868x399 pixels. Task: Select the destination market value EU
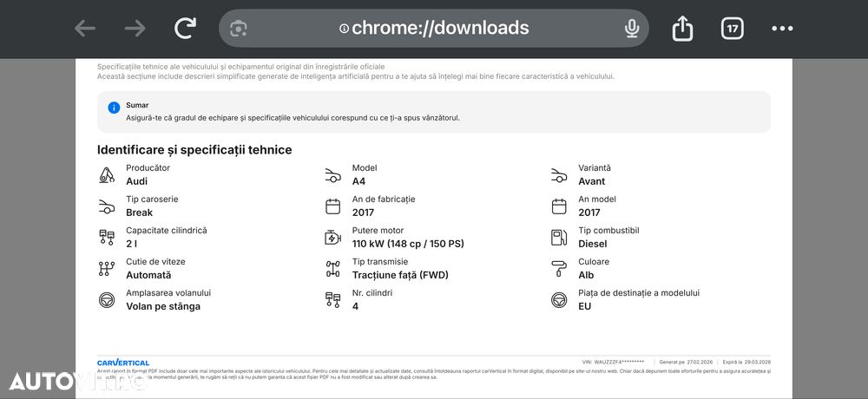point(584,306)
